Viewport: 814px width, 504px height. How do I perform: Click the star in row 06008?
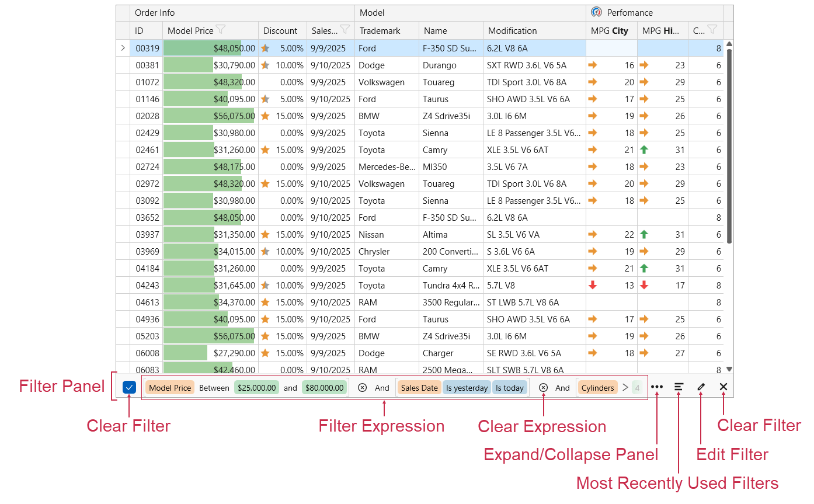click(x=265, y=353)
